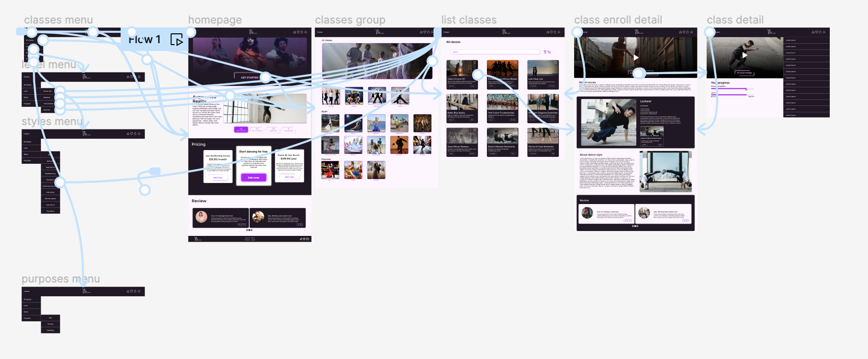Screen dimensions: 868x359
Task: Click the purple Join now button in Pricing
Action: (253, 178)
